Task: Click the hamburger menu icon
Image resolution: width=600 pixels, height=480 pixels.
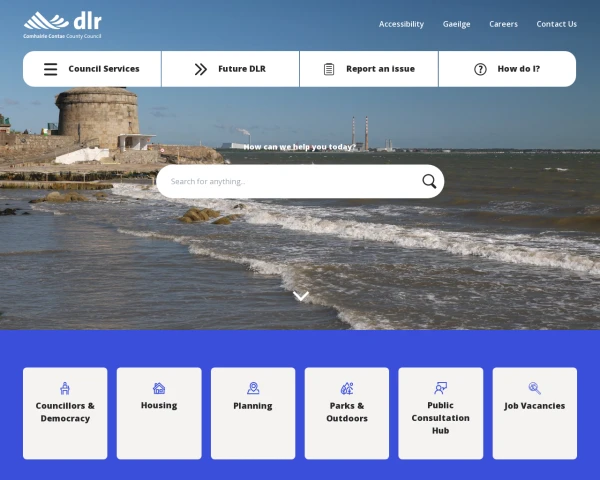Action: coord(50,69)
